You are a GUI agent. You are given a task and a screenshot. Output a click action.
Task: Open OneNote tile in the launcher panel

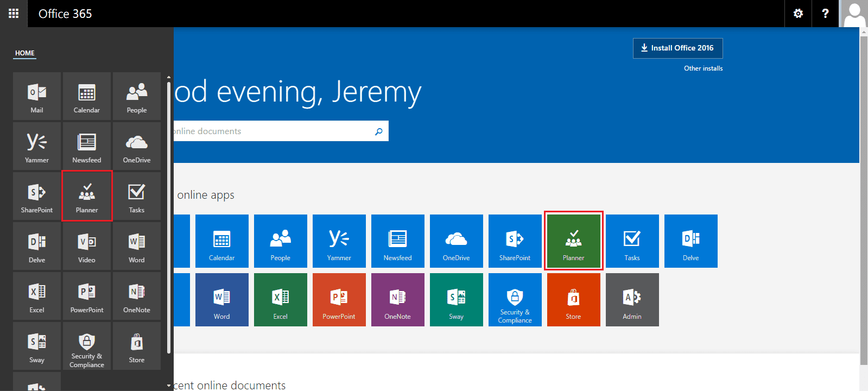tap(137, 296)
